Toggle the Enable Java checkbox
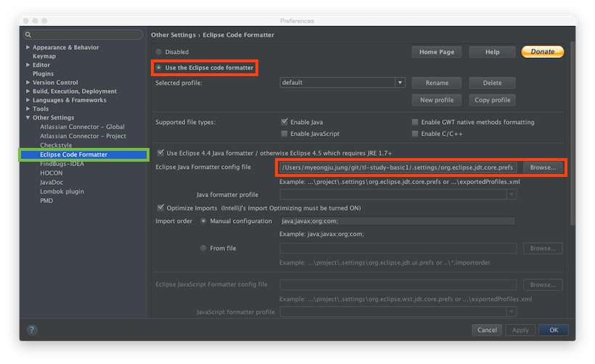The width and height of the screenshot is (595, 364). point(284,122)
